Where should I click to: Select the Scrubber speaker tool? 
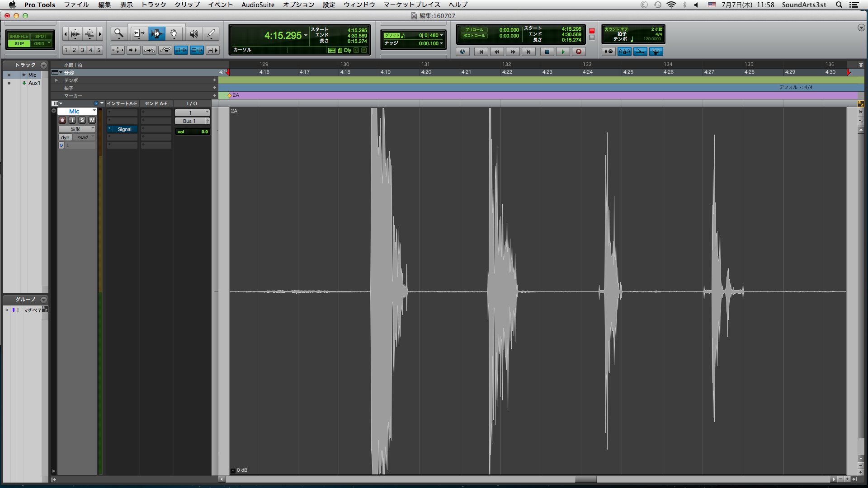[x=194, y=34]
